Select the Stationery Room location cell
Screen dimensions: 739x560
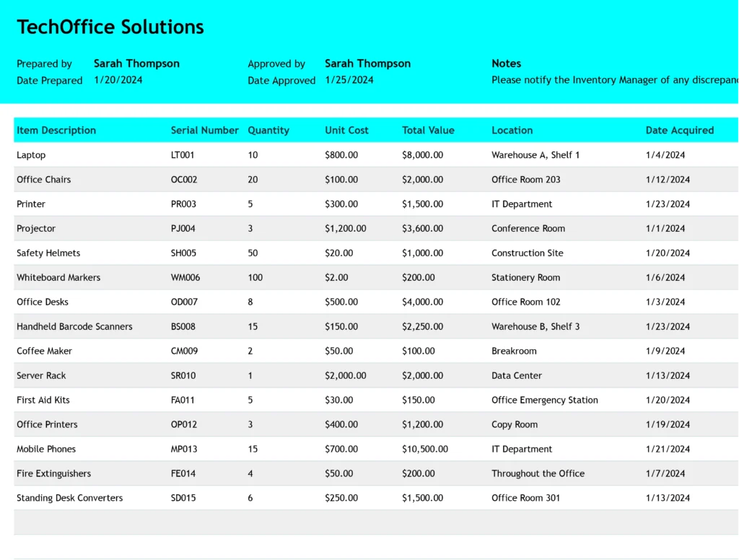(x=526, y=278)
